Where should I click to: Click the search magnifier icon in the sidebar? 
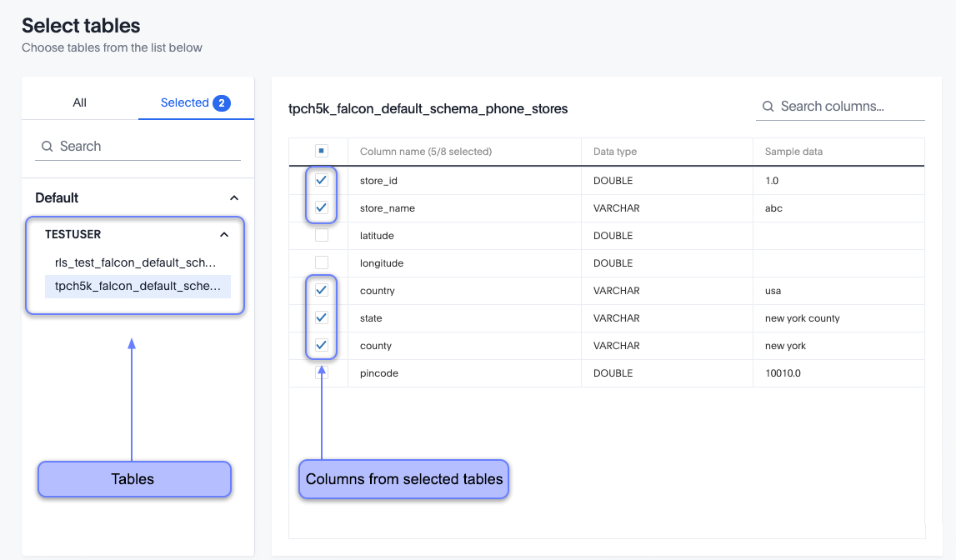point(48,146)
